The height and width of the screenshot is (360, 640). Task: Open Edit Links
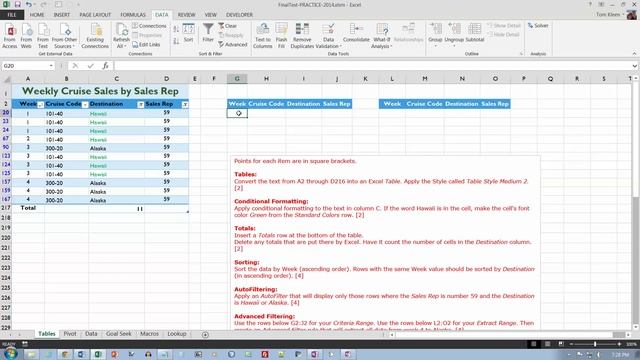[146, 44]
